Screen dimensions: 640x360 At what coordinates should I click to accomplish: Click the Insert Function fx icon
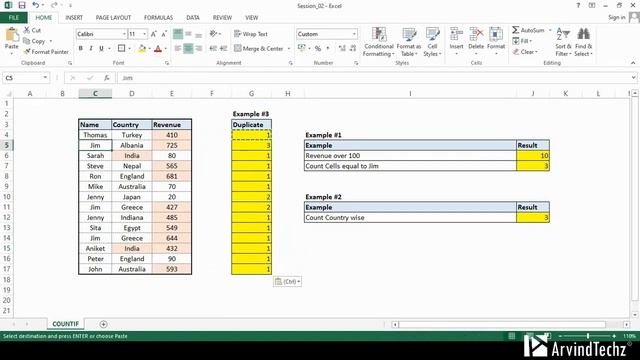click(107, 78)
